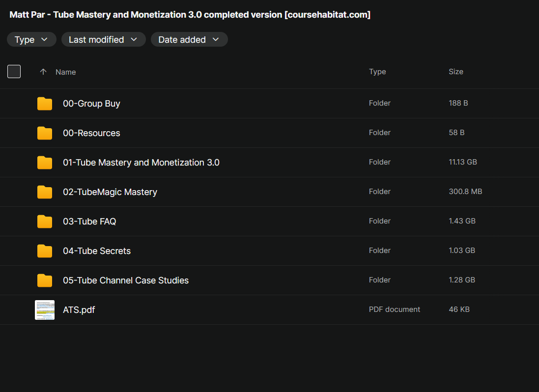Open the 05-Tube Channel Case Studies folder name
The width and height of the screenshot is (539, 392).
coord(126,280)
